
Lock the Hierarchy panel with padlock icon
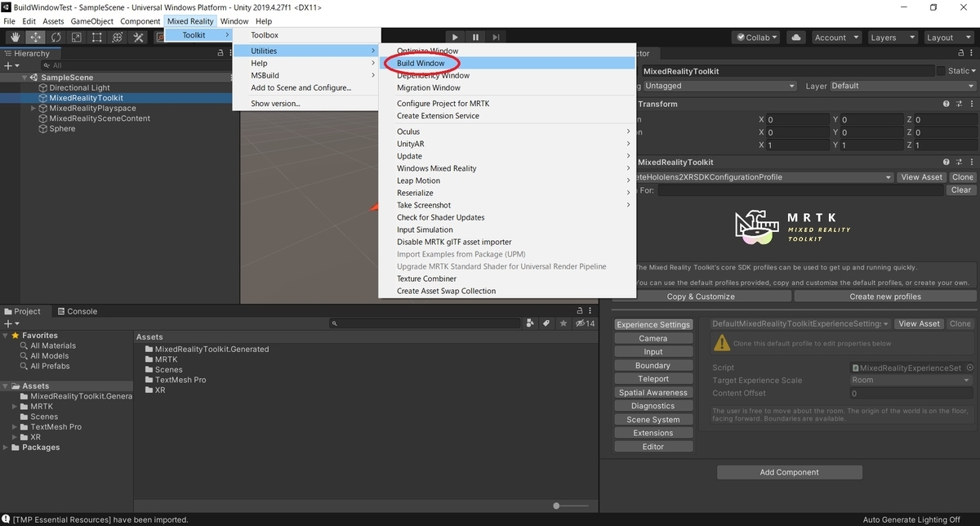220,53
